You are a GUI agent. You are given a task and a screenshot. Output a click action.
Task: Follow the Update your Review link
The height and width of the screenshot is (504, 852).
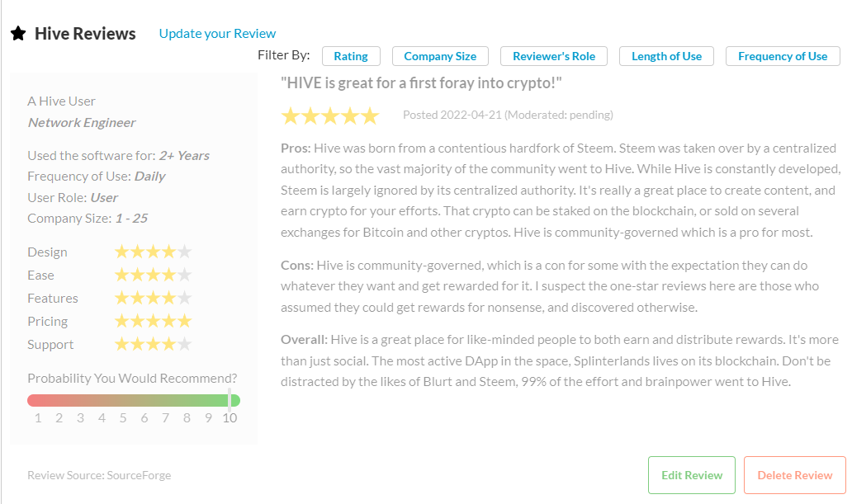(x=217, y=34)
